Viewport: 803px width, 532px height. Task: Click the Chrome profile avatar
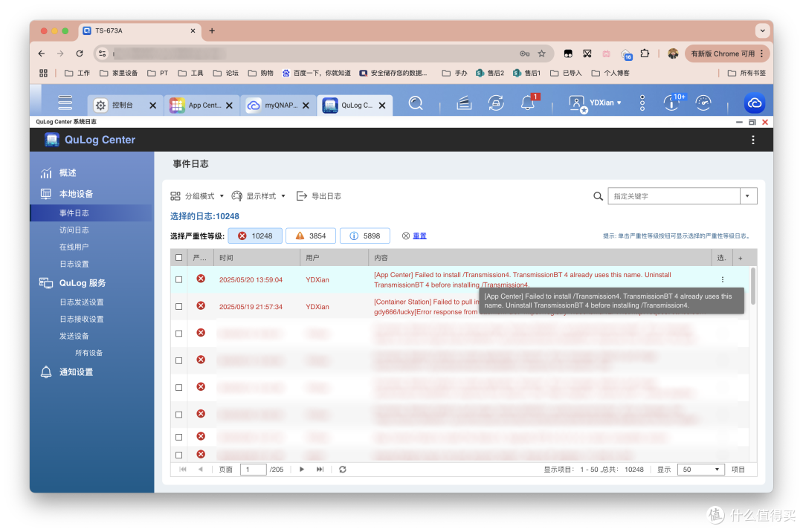coord(673,53)
